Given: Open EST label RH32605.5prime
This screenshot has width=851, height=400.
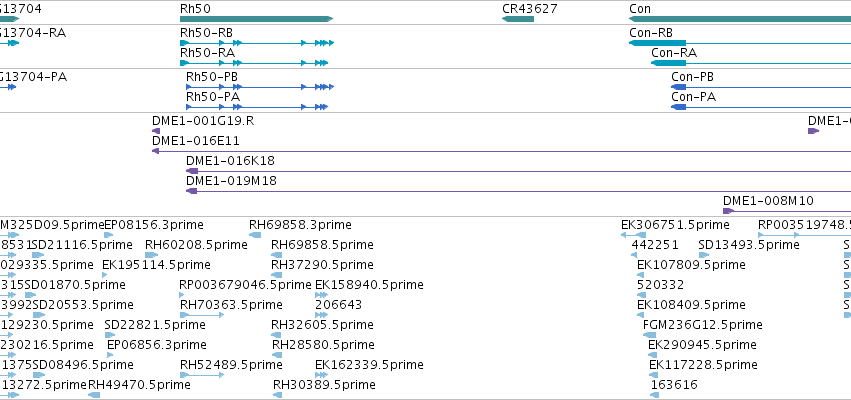Looking at the screenshot, I should 322,325.
